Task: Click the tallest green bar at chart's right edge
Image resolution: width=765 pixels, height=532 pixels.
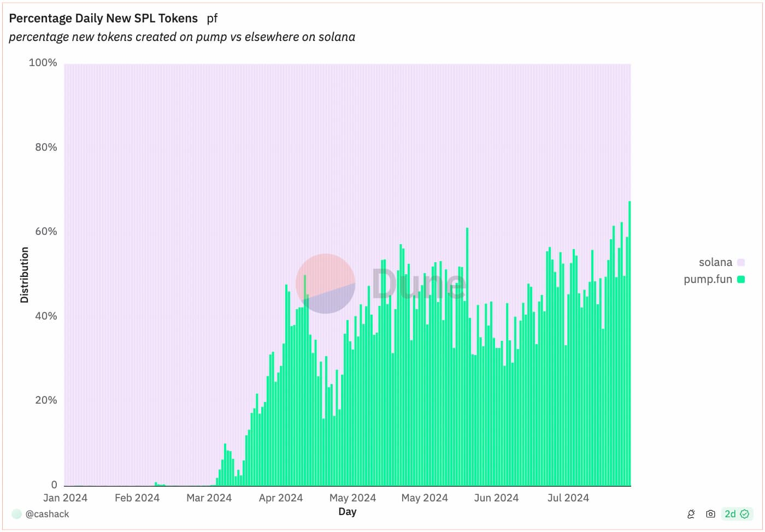Action: [x=629, y=344]
